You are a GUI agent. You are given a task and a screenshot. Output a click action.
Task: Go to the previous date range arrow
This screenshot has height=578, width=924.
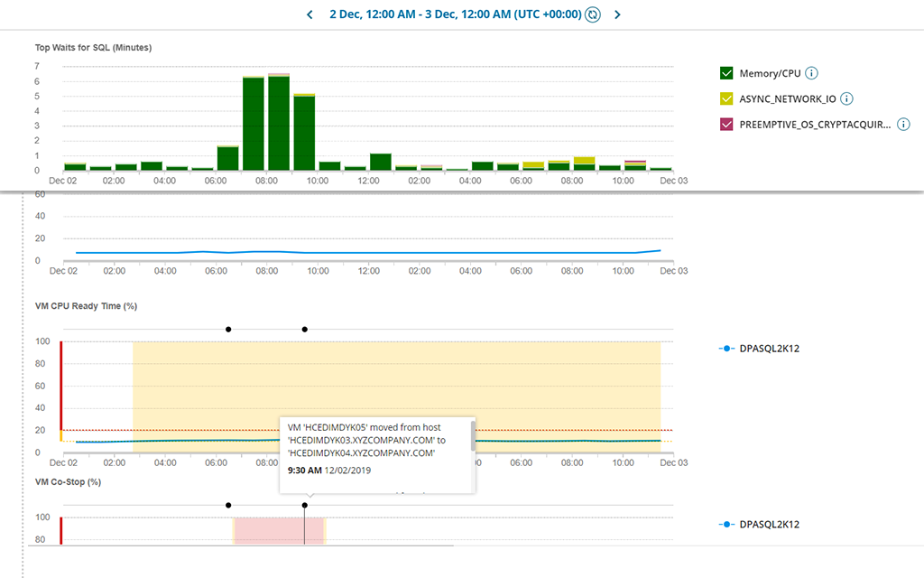pos(310,14)
